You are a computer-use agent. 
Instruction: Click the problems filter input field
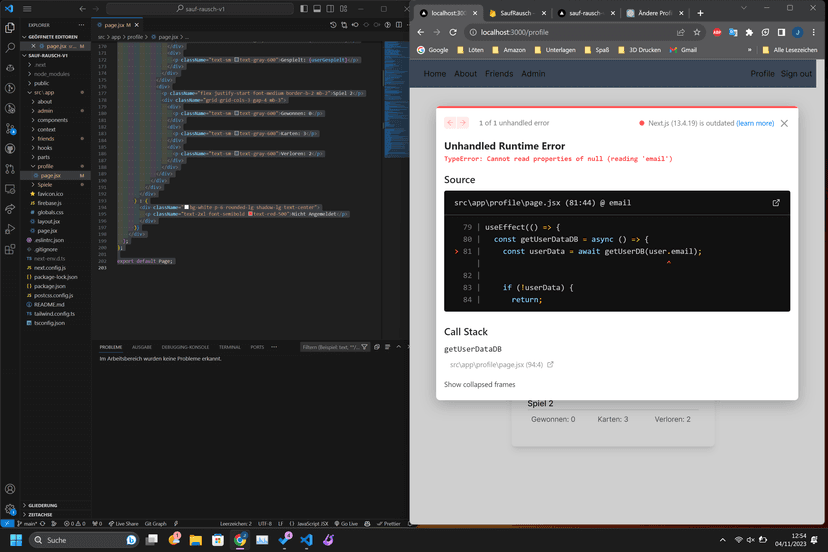[330, 347]
